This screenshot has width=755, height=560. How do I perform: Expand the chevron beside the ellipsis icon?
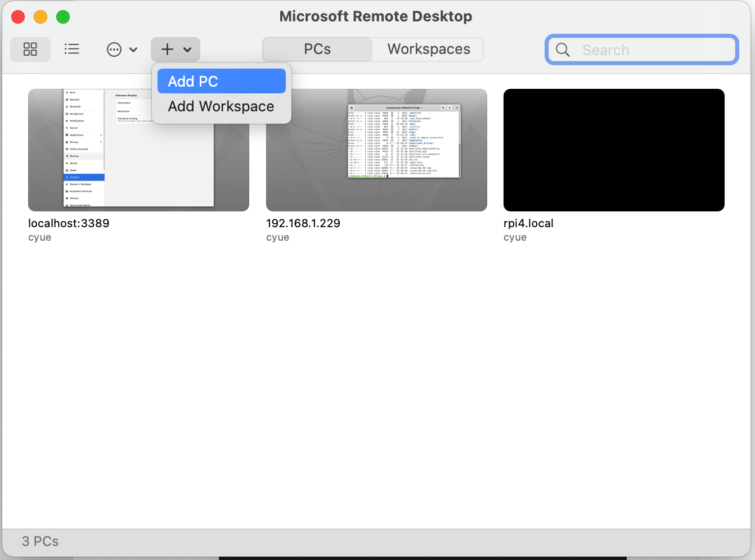[133, 49]
